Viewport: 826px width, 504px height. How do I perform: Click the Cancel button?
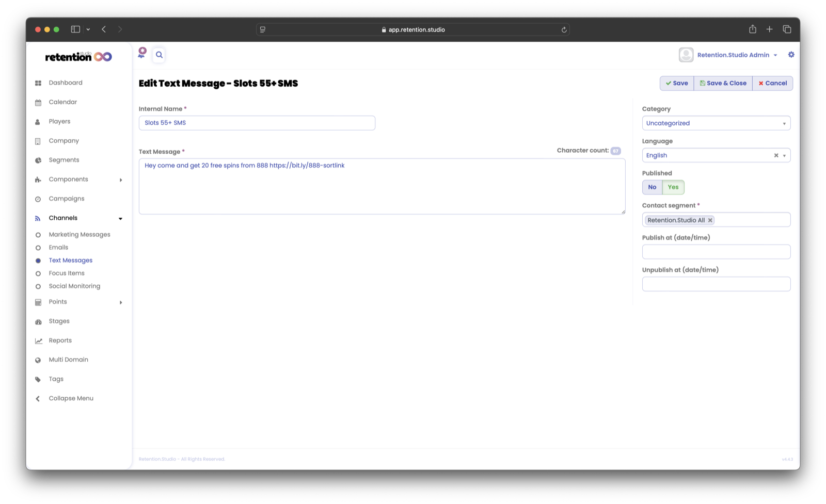click(772, 83)
